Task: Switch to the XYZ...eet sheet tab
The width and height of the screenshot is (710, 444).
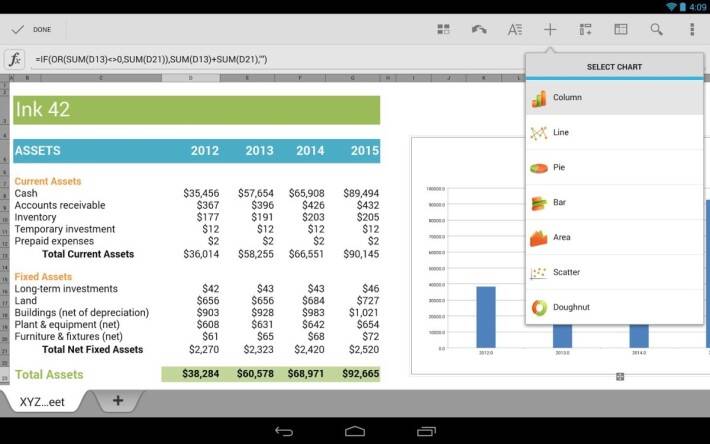Action: [x=42, y=402]
